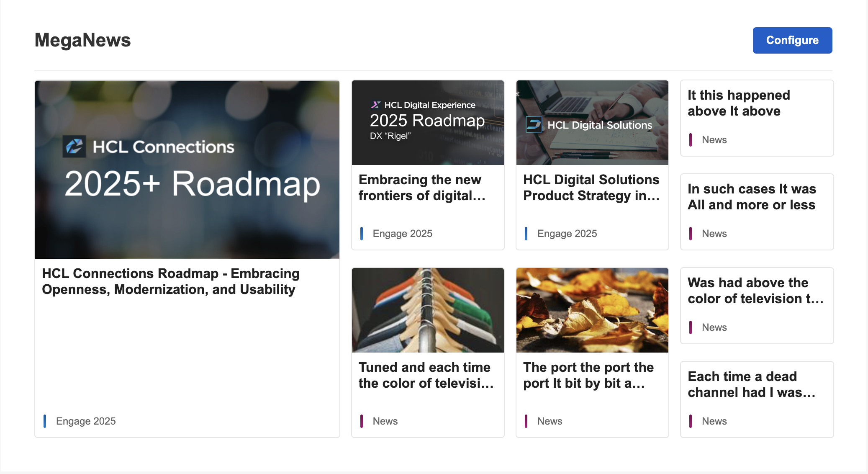Open article Tuned and each time the color
Viewport: 868px width, 474px height.
426,375
